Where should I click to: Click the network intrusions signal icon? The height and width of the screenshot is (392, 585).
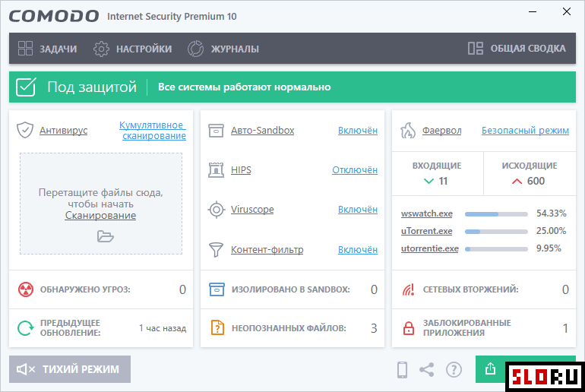tap(408, 289)
